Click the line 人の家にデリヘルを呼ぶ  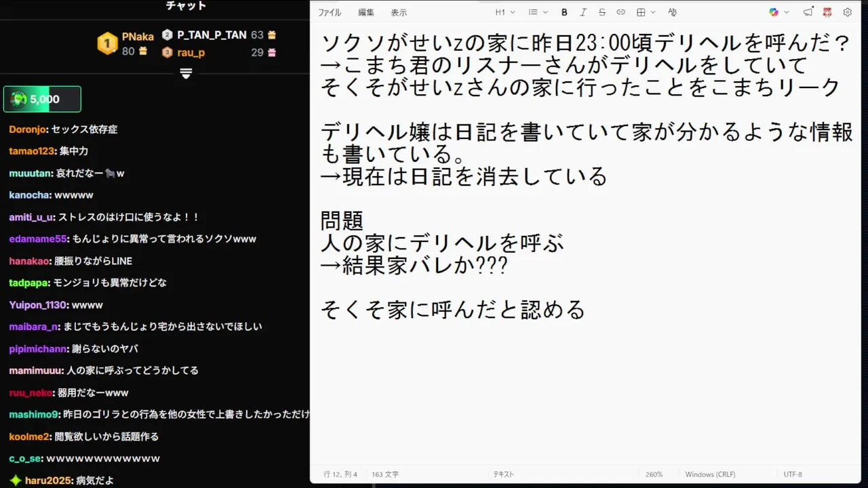pyautogui.click(x=441, y=243)
